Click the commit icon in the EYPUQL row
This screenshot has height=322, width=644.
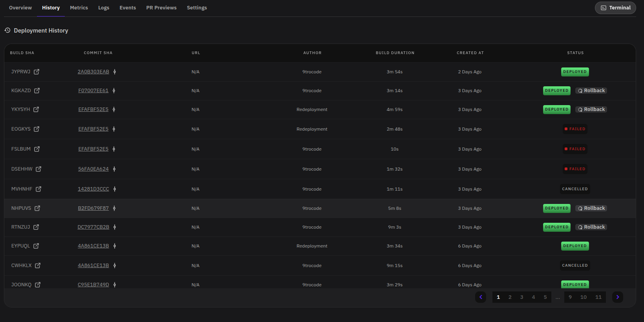pyautogui.click(x=115, y=246)
